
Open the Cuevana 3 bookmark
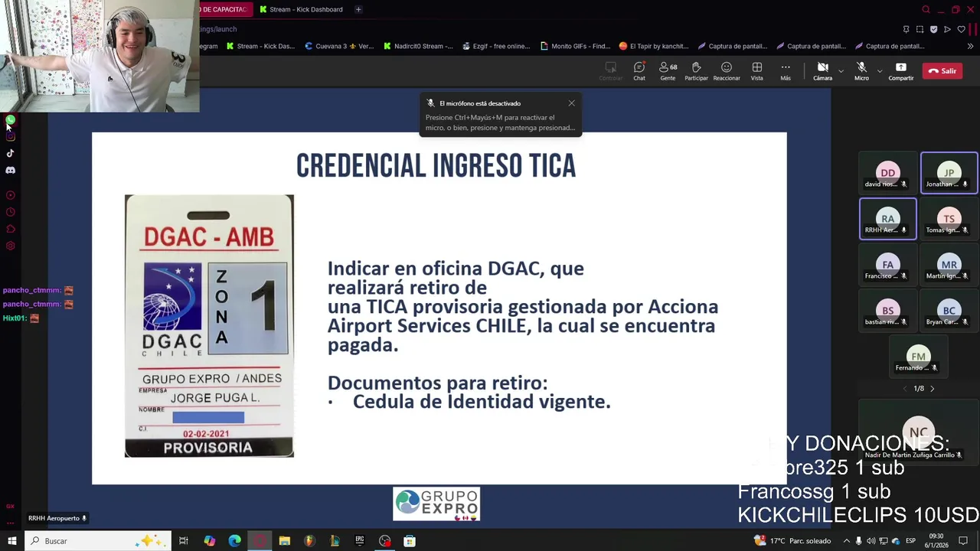tap(339, 46)
